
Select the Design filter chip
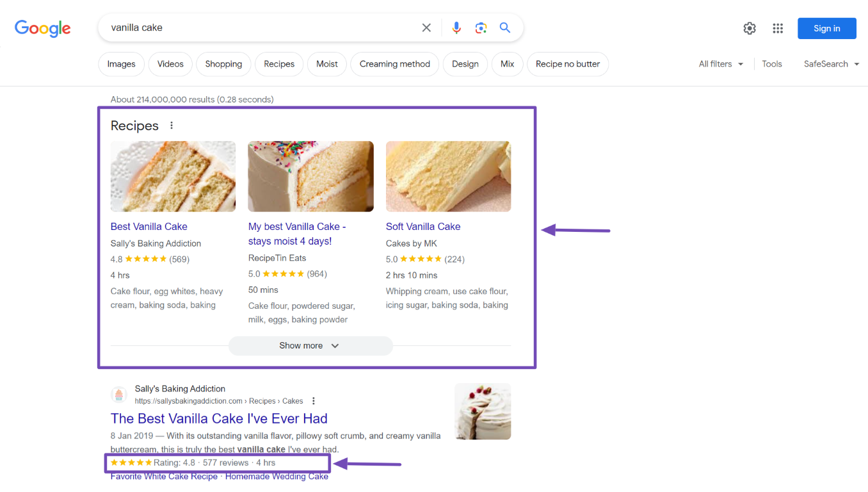(x=465, y=64)
